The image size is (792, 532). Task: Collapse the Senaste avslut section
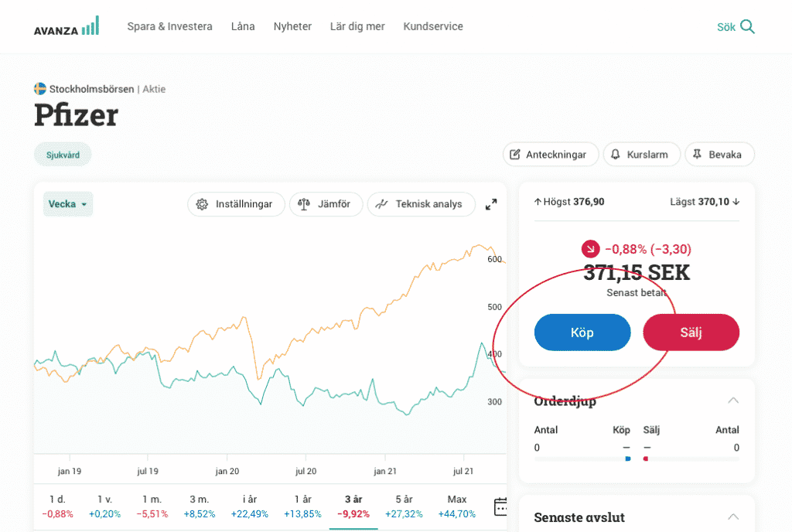[733, 517]
